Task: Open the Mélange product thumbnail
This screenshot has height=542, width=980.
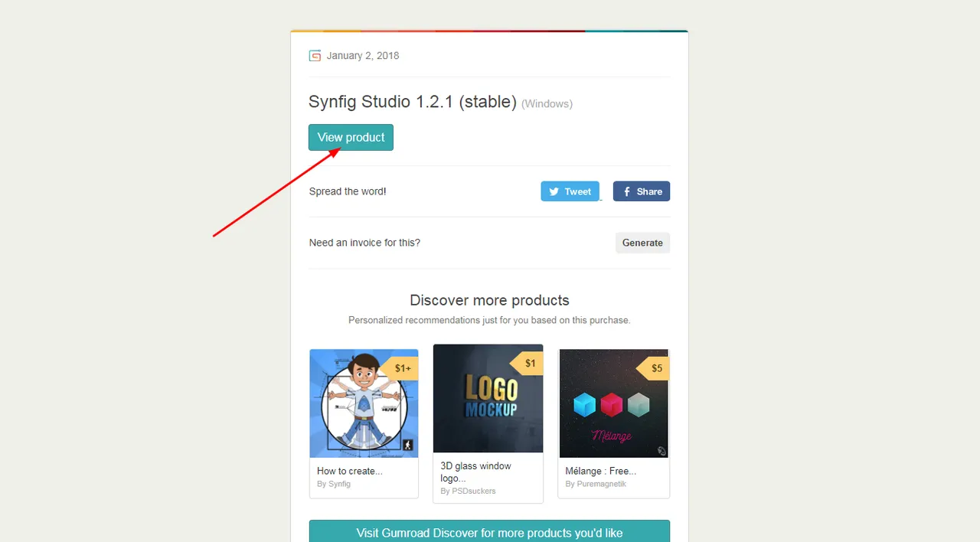Action: coord(613,403)
